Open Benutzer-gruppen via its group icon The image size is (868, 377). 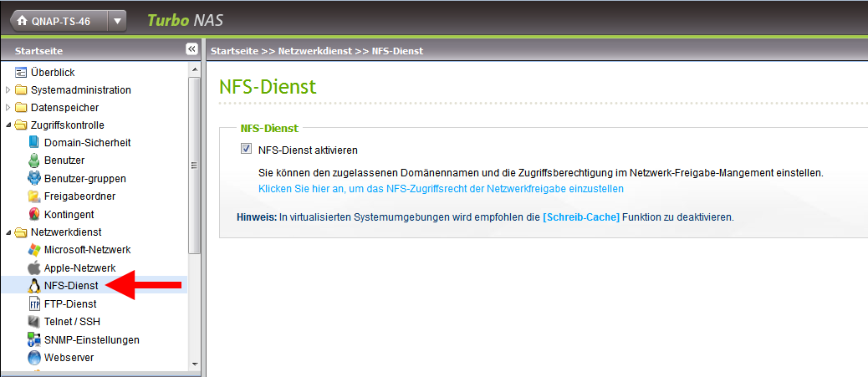tap(34, 178)
